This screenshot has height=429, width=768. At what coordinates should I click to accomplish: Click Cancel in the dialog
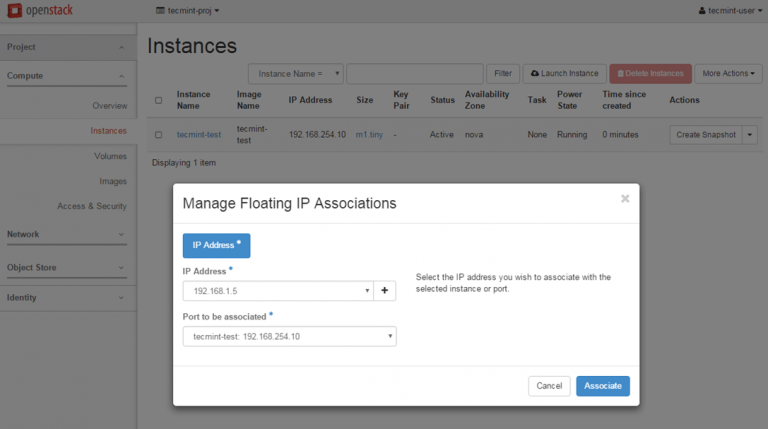pyautogui.click(x=549, y=386)
